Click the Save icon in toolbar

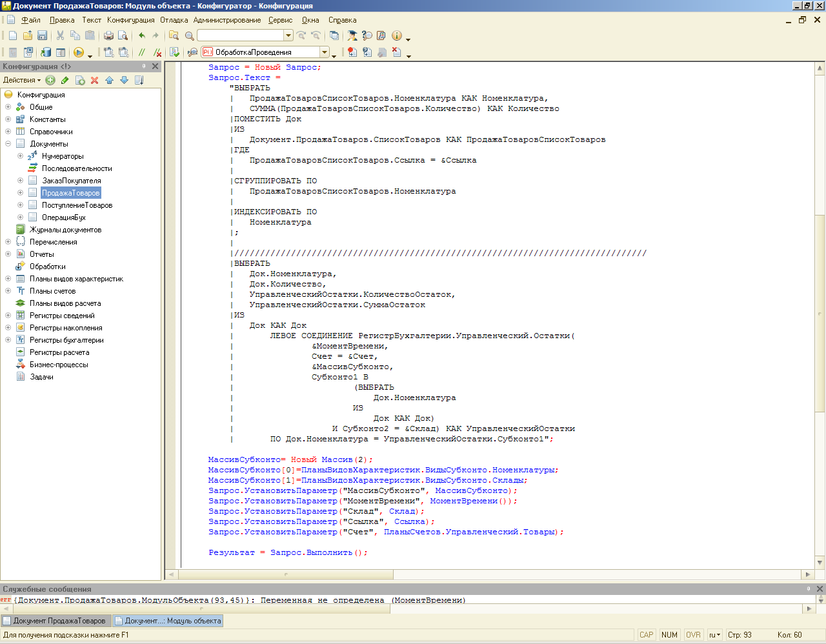[x=43, y=36]
